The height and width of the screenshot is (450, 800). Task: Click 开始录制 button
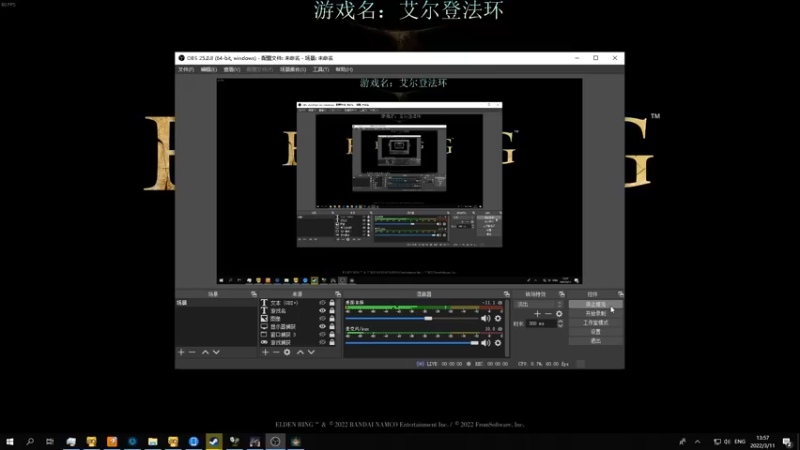click(596, 314)
